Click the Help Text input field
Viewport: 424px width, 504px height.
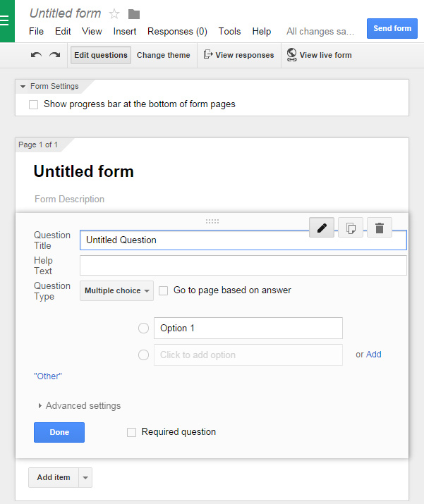pos(243,266)
